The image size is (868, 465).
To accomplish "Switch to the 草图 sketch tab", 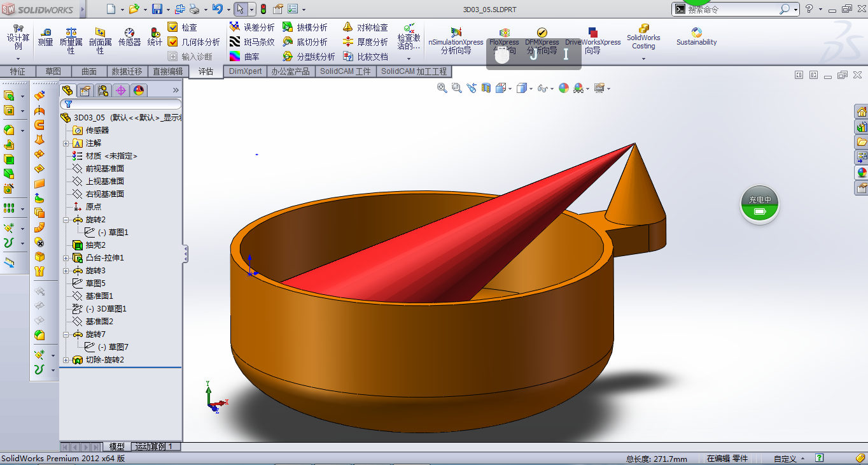I will click(53, 71).
